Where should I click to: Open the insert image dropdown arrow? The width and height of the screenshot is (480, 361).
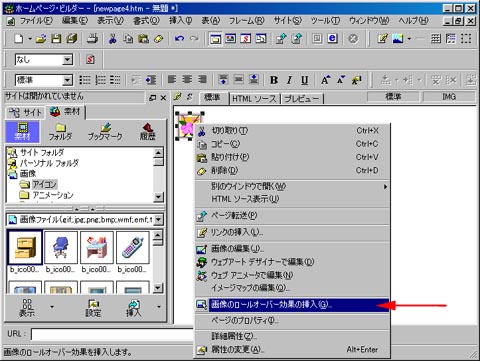409,39
